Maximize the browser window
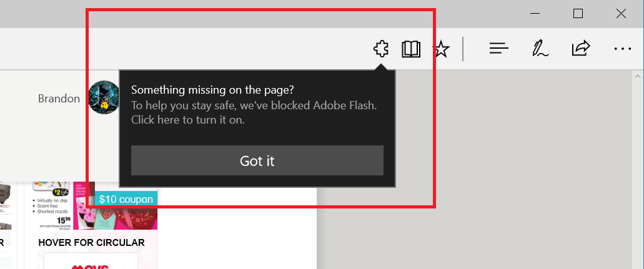The width and height of the screenshot is (644, 269). pyautogui.click(x=578, y=13)
